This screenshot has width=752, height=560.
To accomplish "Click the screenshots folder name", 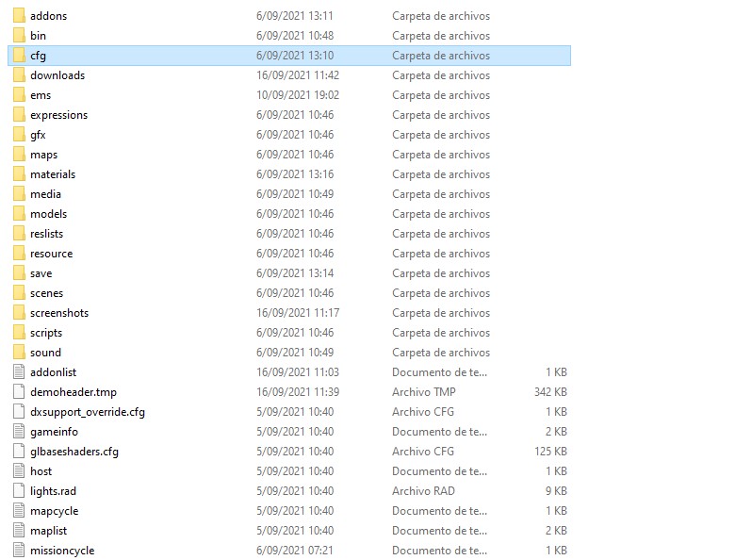I will tap(59, 313).
